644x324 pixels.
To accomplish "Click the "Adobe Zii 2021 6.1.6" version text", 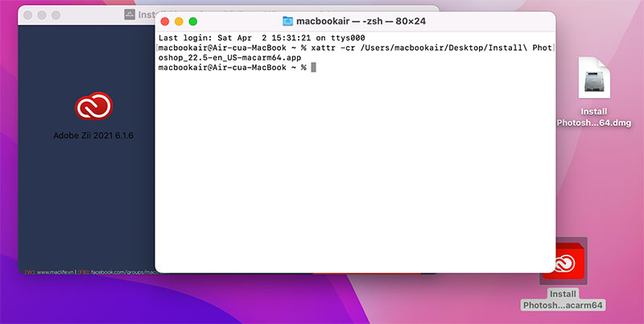I will tap(93, 135).
